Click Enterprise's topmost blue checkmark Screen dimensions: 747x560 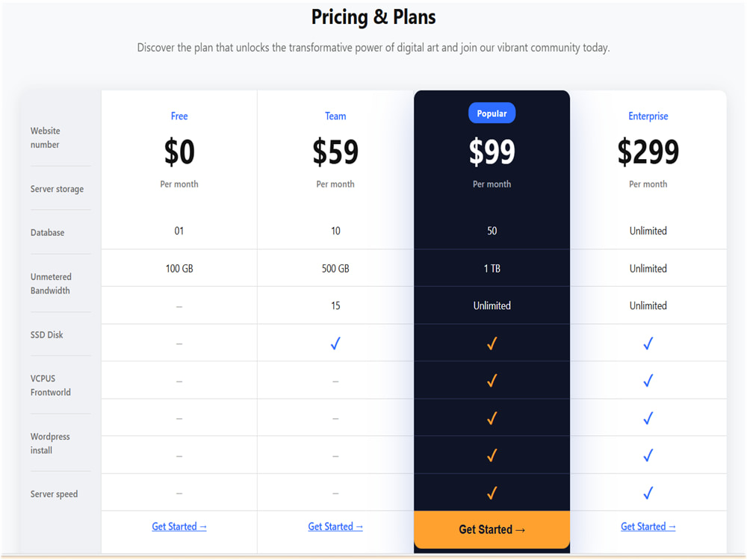point(648,343)
